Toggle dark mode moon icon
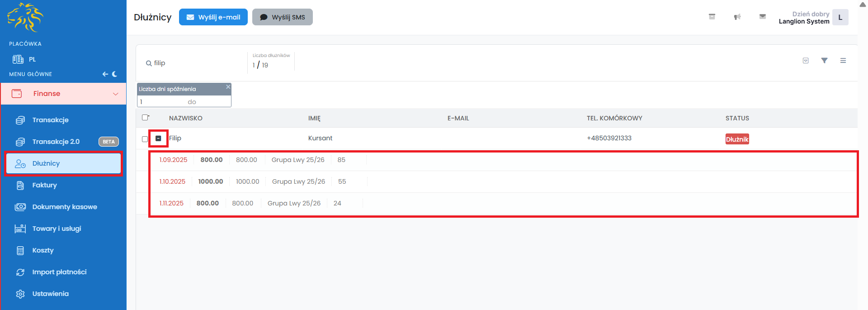Screen dimensions: 868x310 coord(114,74)
